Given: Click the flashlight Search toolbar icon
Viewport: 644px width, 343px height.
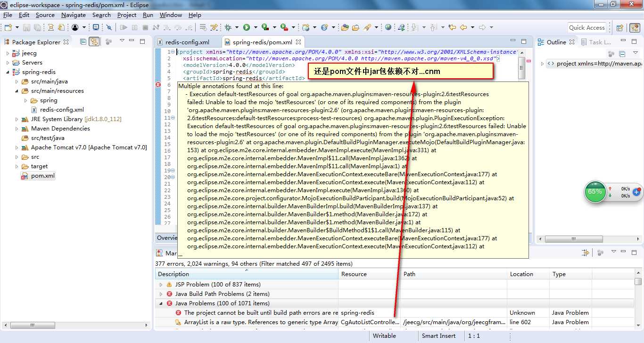Looking at the screenshot, I should (367, 27).
